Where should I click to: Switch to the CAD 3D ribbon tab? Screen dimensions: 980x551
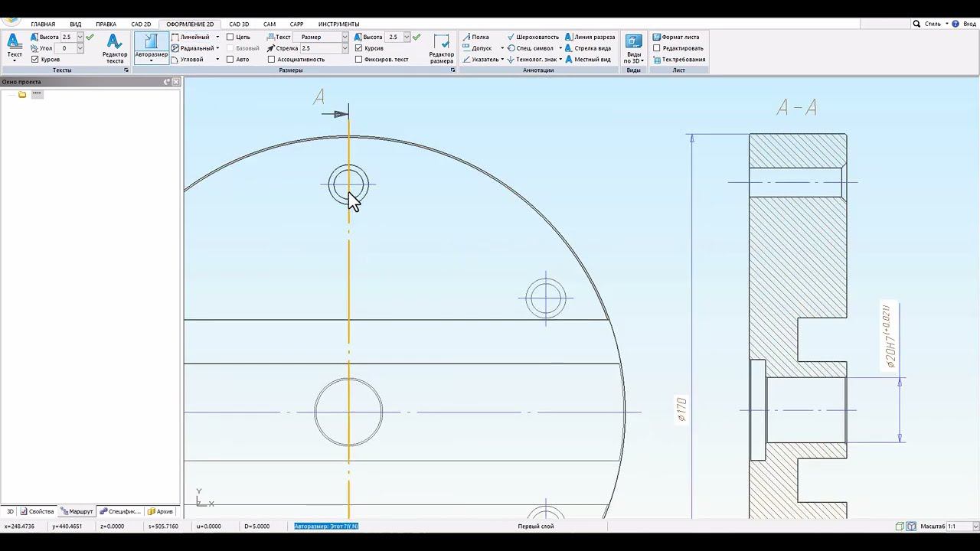(239, 24)
